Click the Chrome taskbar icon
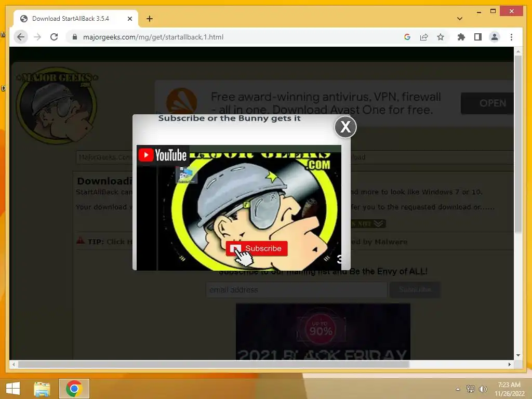 [74, 389]
